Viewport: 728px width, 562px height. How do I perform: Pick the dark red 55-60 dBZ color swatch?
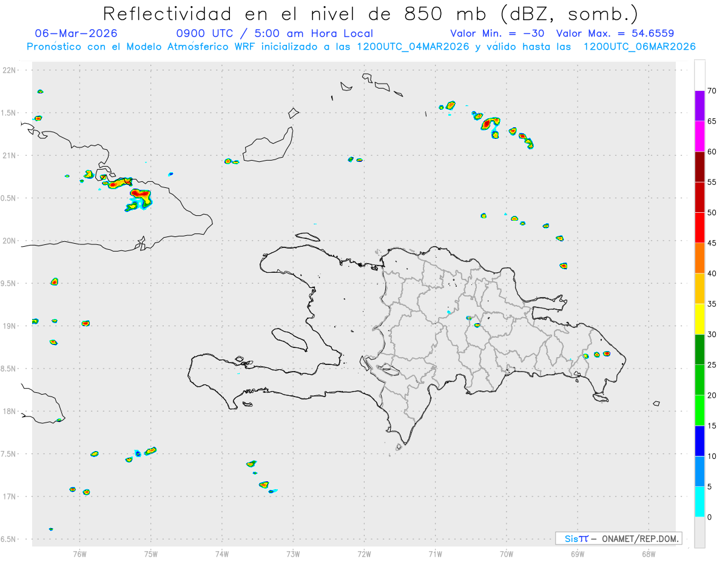(x=699, y=167)
